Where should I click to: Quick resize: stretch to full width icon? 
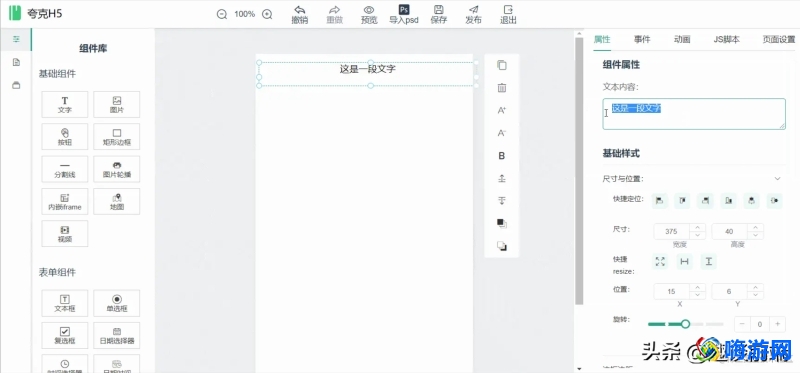pos(685,261)
